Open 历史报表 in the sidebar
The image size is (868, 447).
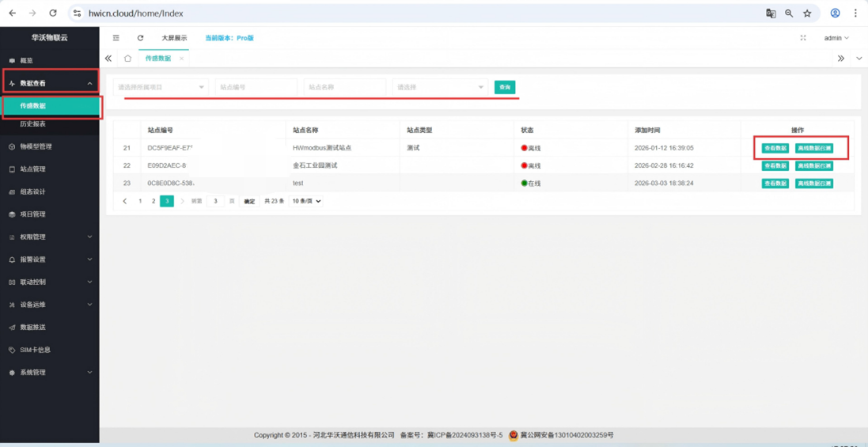33,124
